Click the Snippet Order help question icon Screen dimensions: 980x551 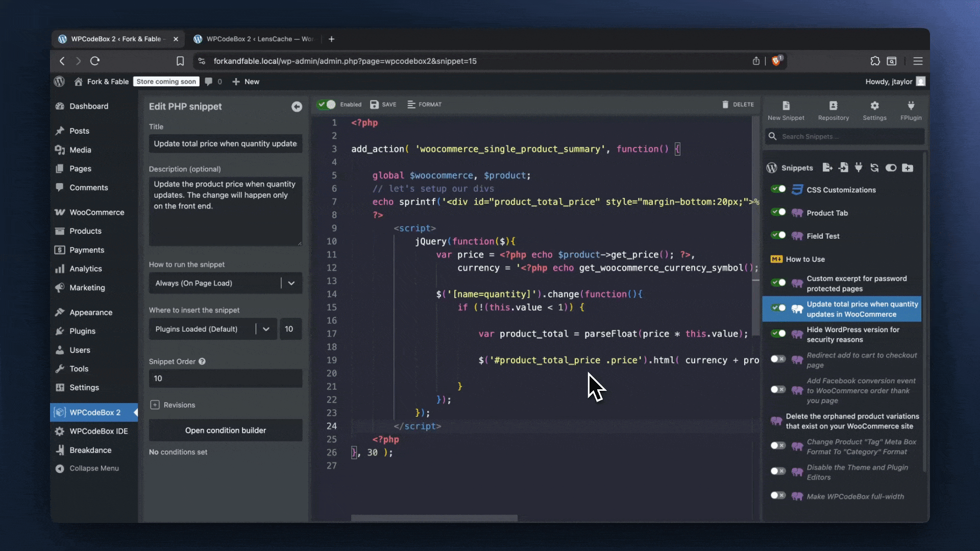[202, 362]
